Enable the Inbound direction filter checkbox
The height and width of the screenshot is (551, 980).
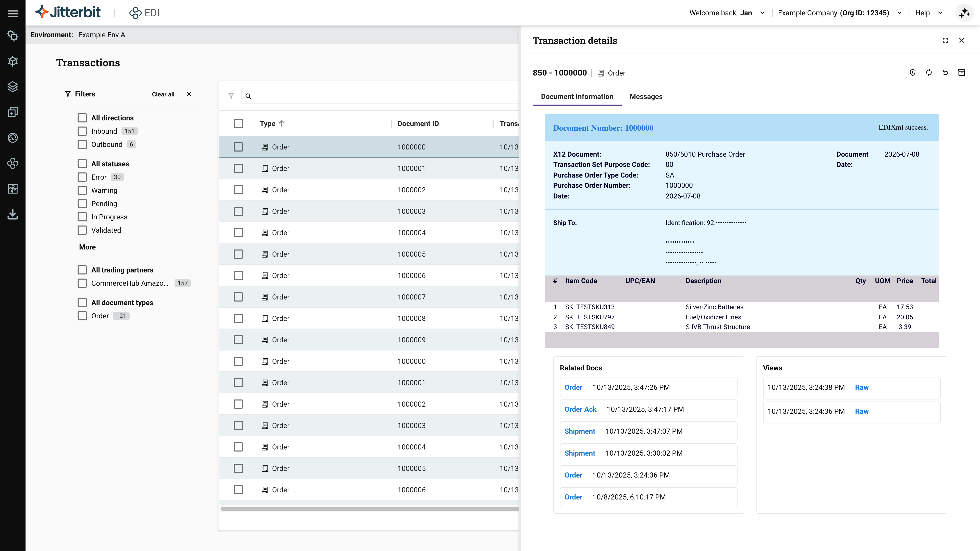click(82, 131)
